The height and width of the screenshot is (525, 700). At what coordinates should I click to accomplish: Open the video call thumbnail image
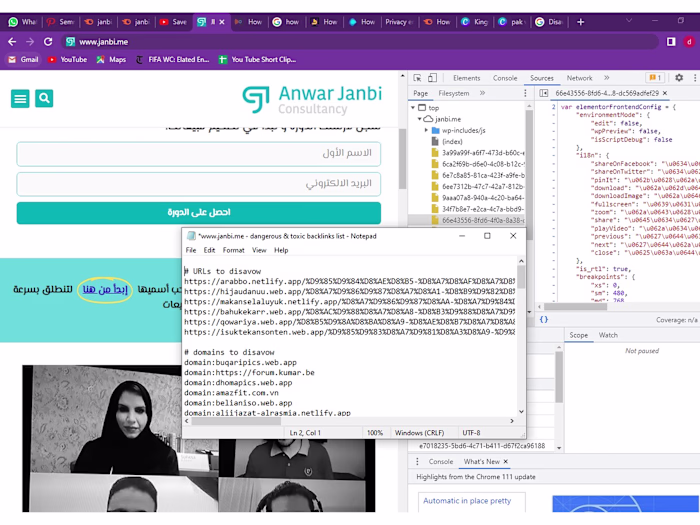tap(199, 438)
